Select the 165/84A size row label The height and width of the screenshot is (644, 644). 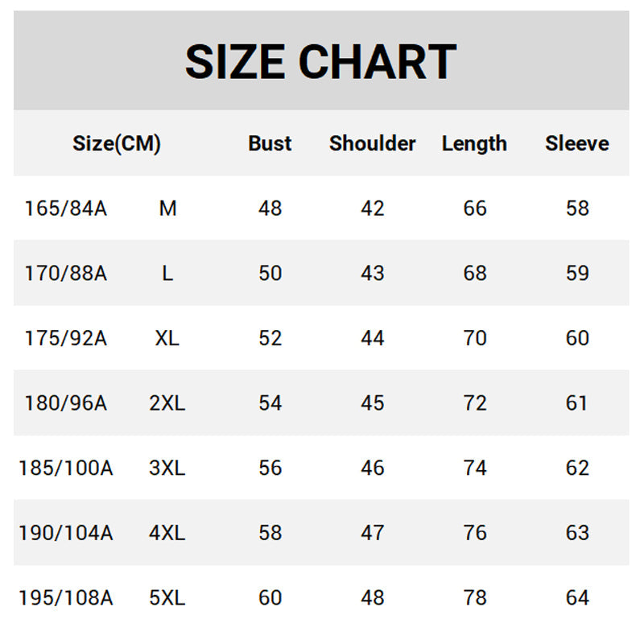click(66, 208)
